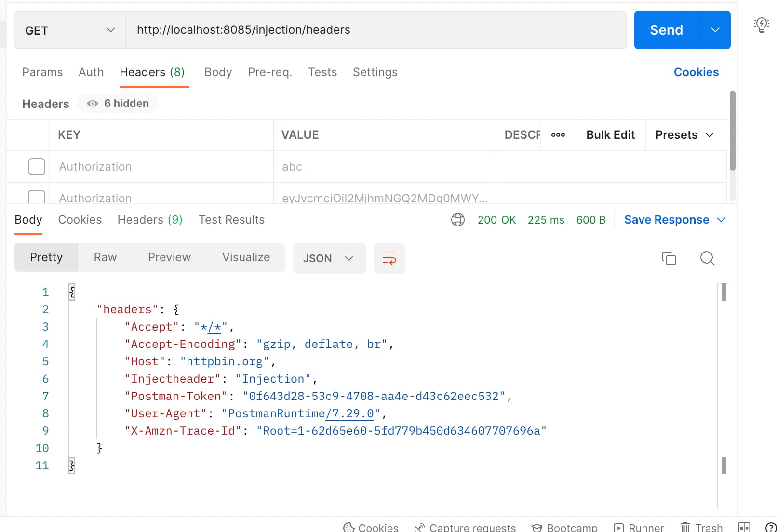Open the JSON response format dropdown
Viewport: 777px width, 532px height.
click(x=329, y=258)
